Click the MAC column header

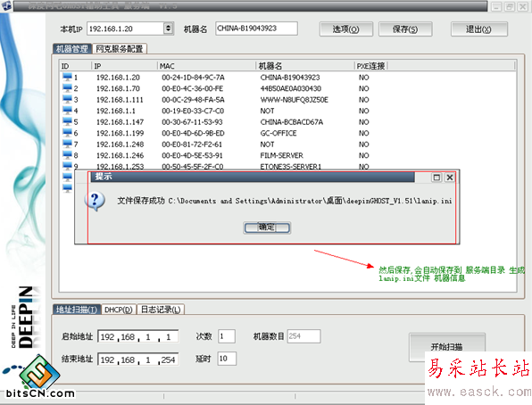(206, 66)
